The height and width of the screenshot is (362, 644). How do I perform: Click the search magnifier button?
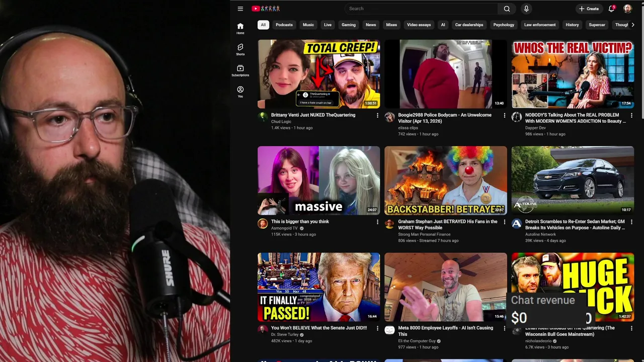507,9
